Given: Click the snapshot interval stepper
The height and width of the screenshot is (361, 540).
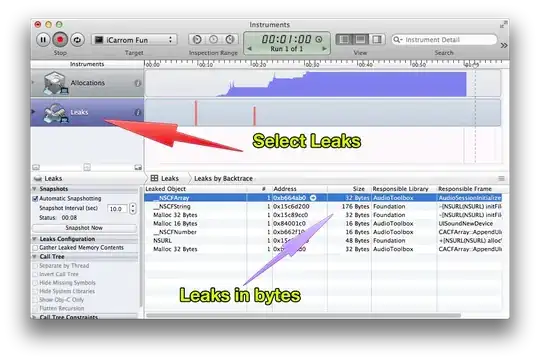Looking at the screenshot, I should pyautogui.click(x=133, y=209).
